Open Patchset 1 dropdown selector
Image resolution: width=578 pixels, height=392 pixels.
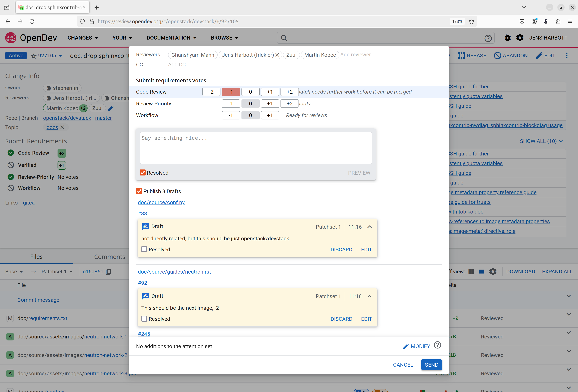point(57,272)
